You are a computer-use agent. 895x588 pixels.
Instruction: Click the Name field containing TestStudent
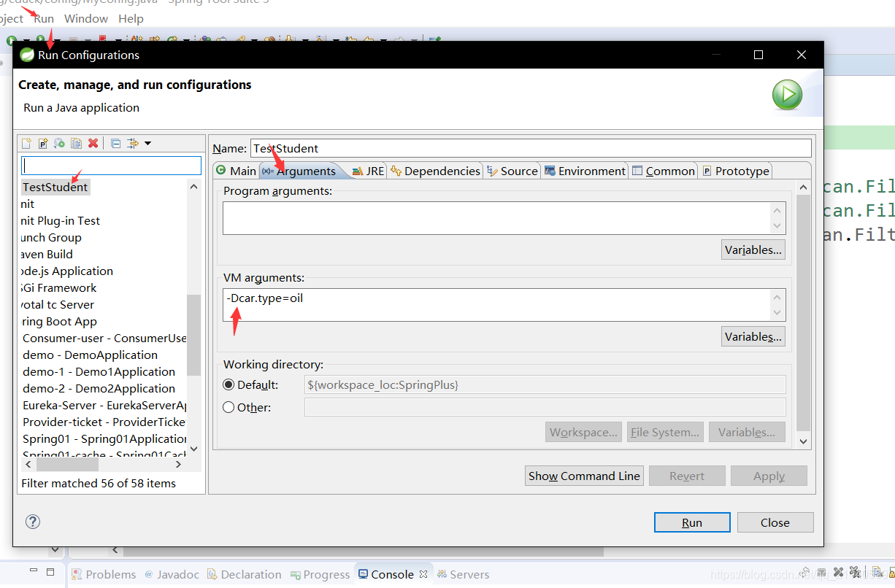531,148
